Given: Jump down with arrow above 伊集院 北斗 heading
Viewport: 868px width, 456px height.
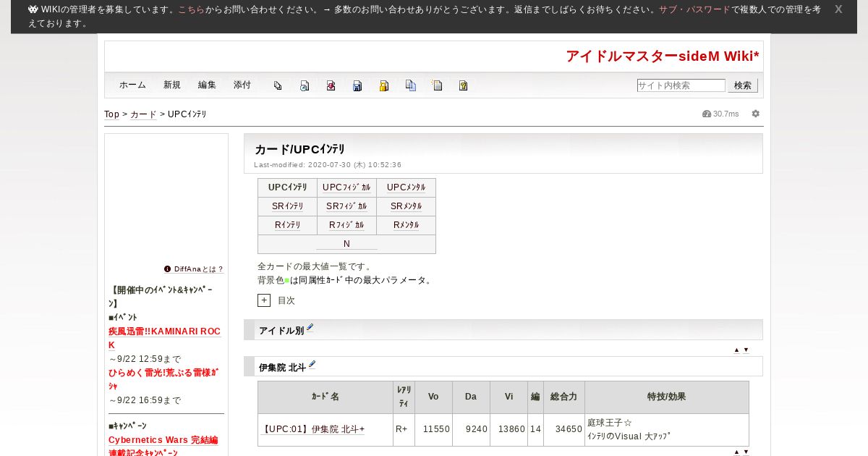Looking at the screenshot, I should 746,350.
